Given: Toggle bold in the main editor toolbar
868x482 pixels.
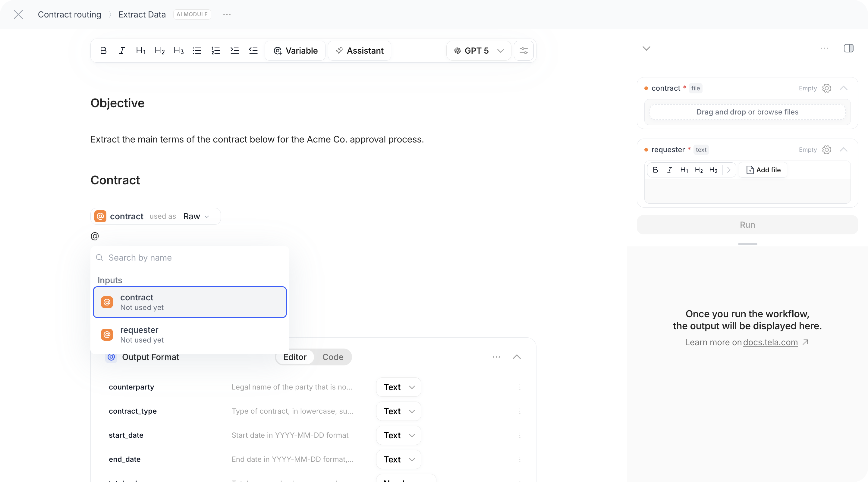Looking at the screenshot, I should click(x=103, y=51).
